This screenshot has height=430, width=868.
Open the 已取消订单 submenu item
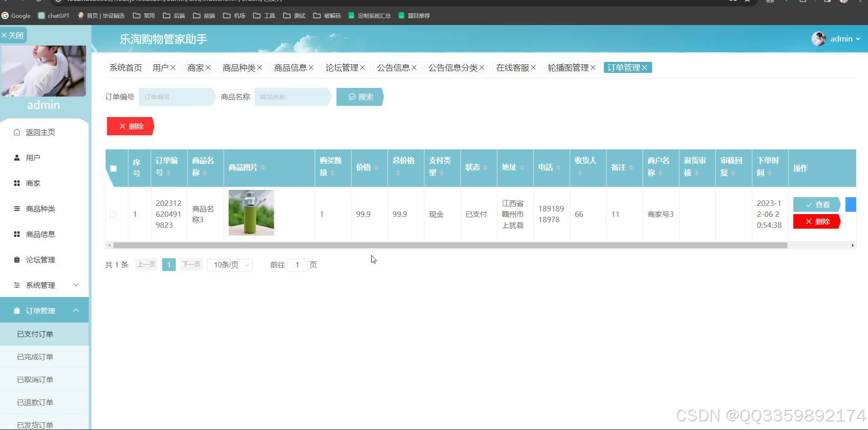coord(44,379)
